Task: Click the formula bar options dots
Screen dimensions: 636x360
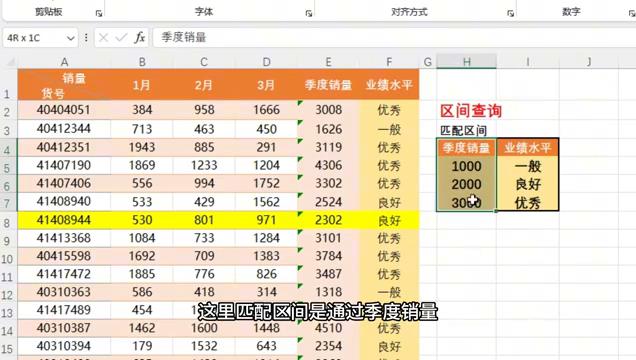Action: tap(86, 38)
